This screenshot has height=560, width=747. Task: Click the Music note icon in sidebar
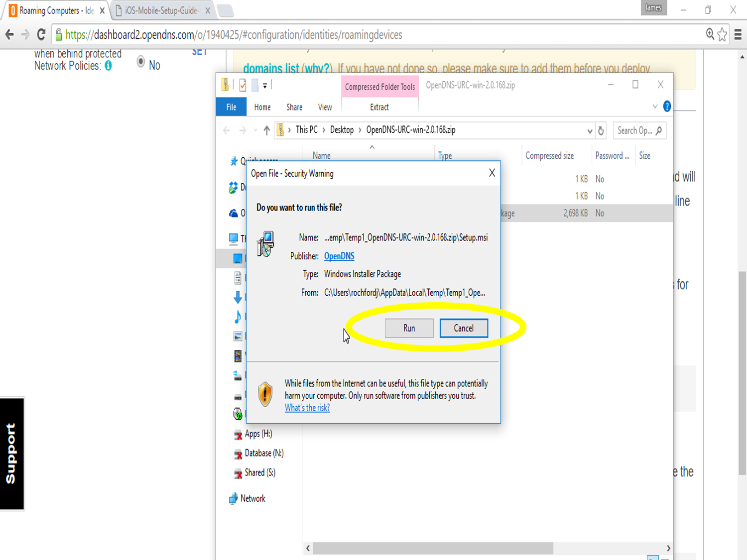238,317
